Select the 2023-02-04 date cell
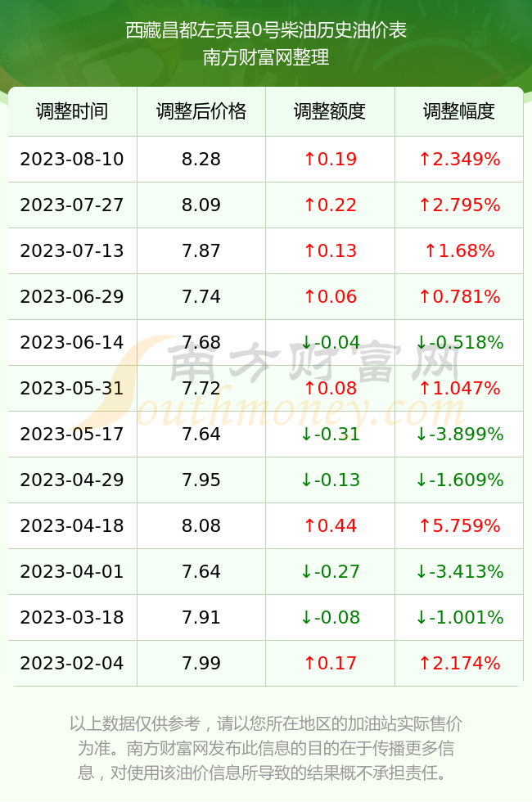This screenshot has height=802, width=532. click(72, 664)
